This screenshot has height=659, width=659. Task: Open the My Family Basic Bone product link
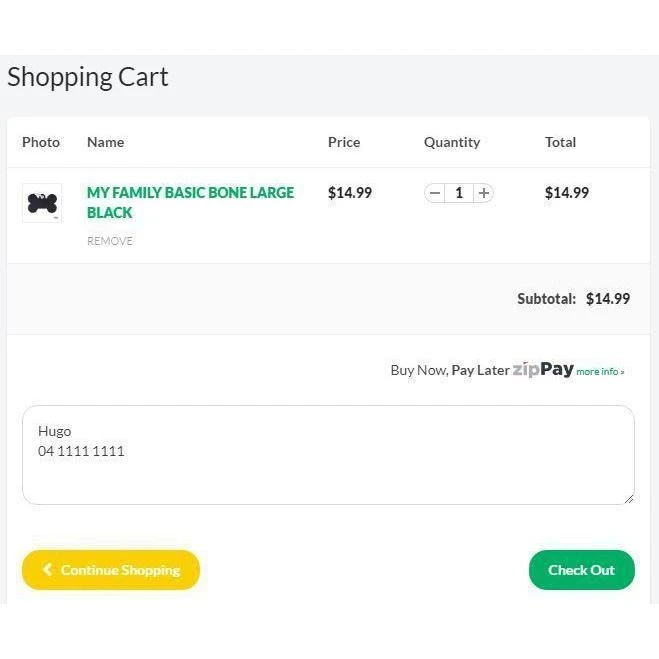click(x=190, y=202)
